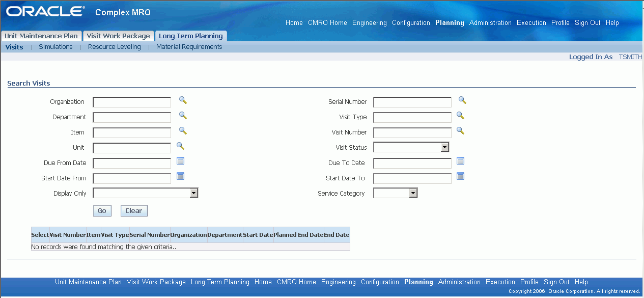Click footer Home link
Viewport: 644px width, 298px height.
click(263, 282)
